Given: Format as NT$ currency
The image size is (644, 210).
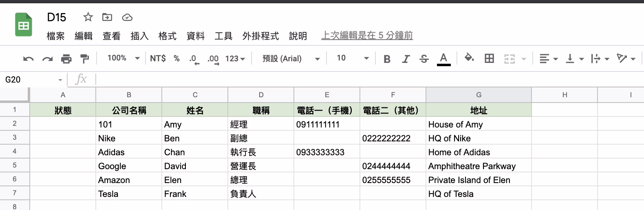Looking at the screenshot, I should click(x=158, y=58).
